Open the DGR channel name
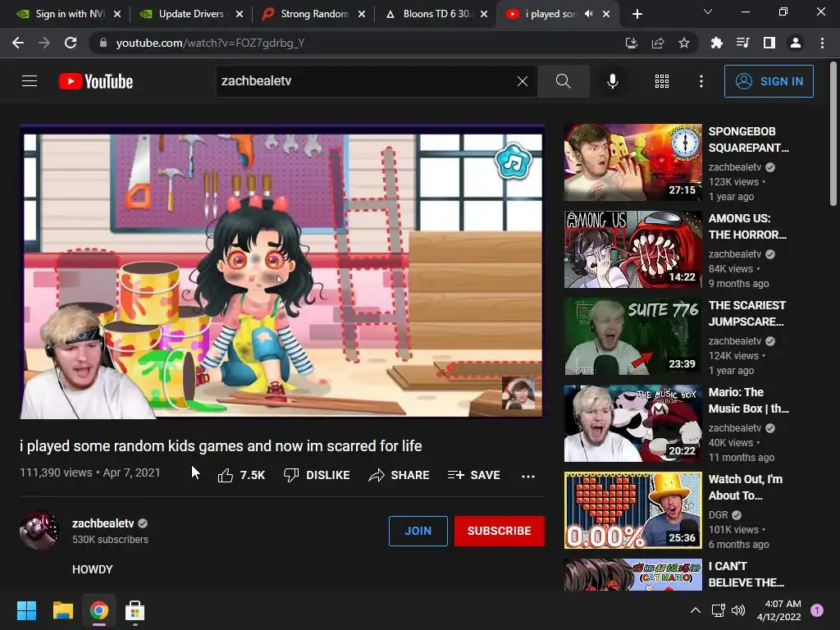 (718, 515)
